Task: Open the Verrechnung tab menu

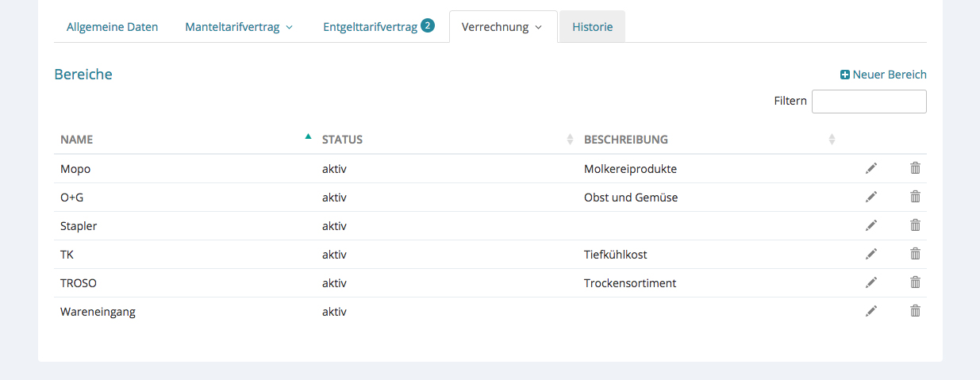Action: click(502, 27)
